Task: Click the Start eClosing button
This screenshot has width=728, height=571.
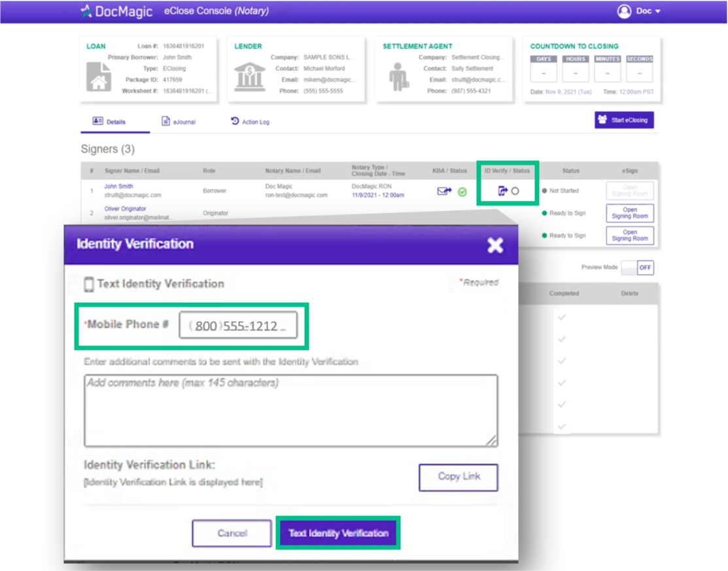Action: pos(624,120)
